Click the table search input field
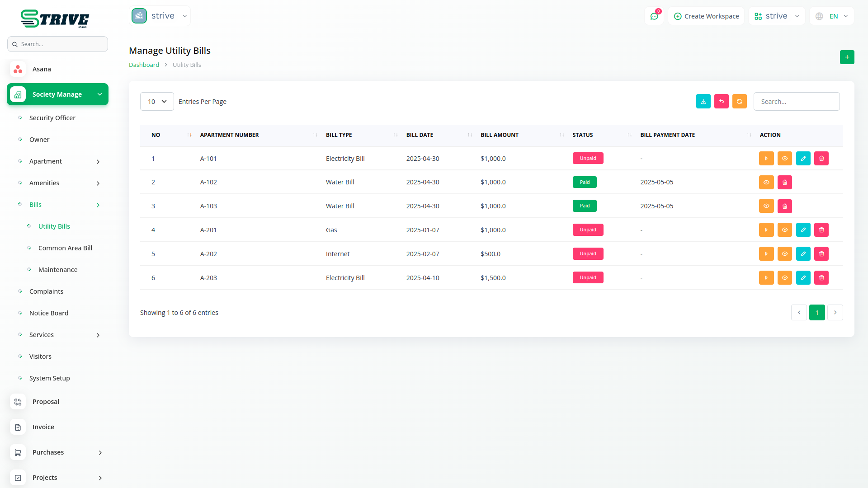 (x=796, y=102)
